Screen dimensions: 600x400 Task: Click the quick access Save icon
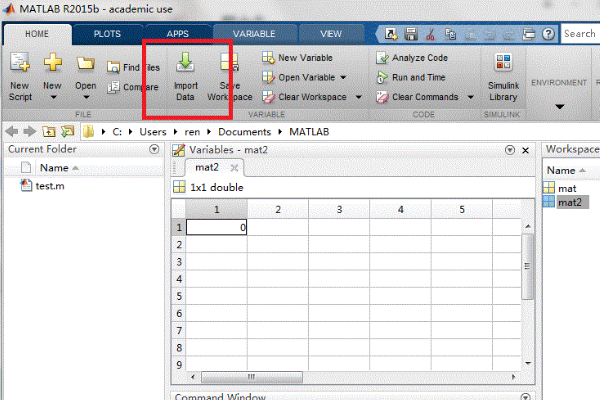pos(411,34)
